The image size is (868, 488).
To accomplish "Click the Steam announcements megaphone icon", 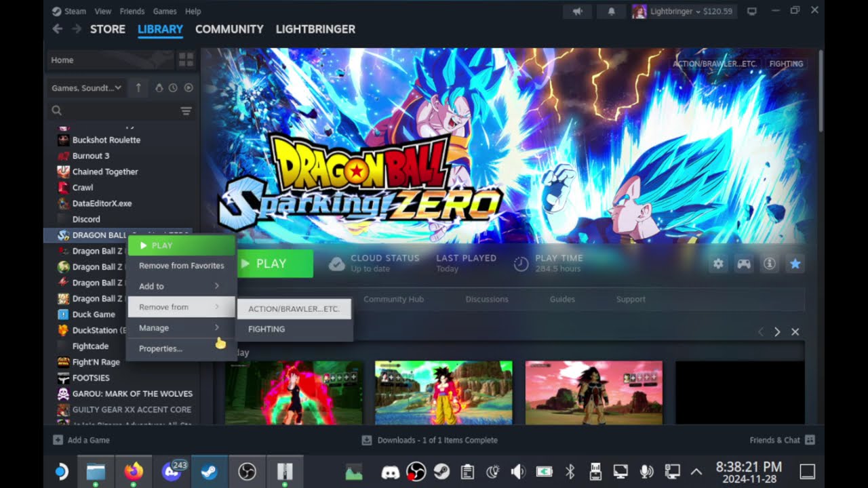I will (578, 12).
